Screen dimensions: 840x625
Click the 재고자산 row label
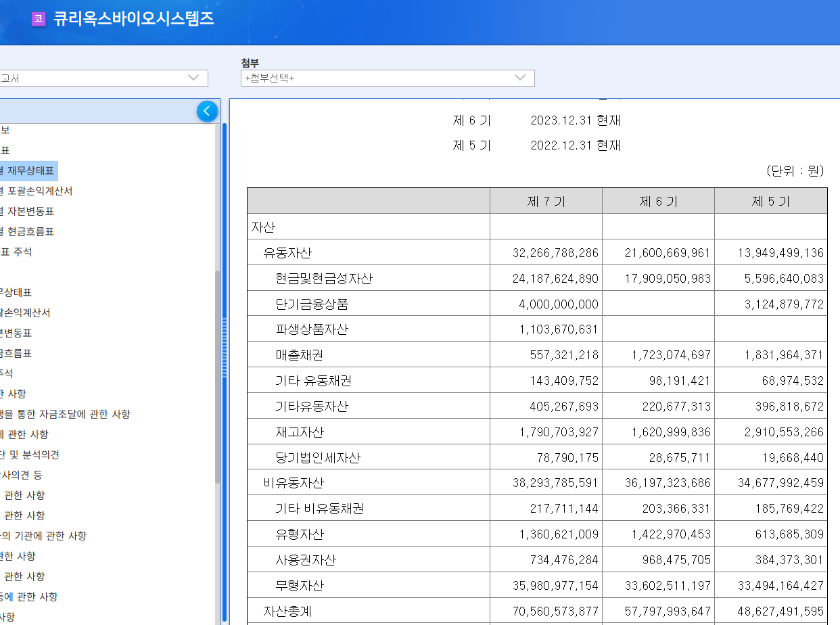[x=300, y=432]
